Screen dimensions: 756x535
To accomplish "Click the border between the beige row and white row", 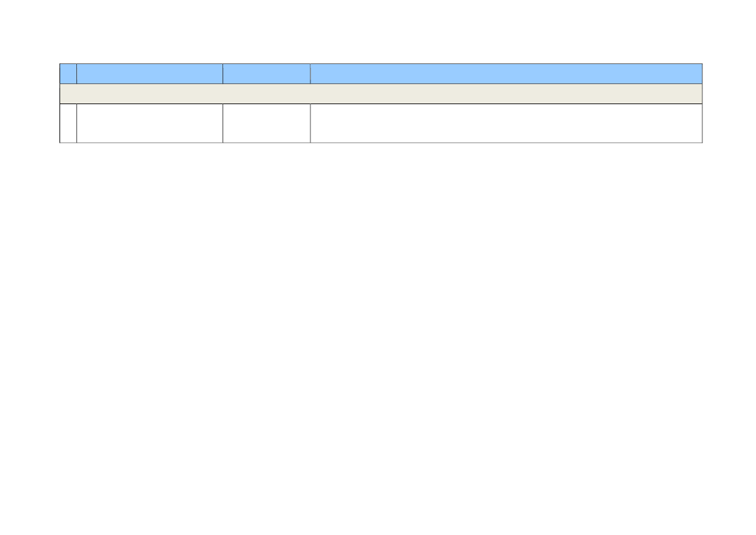I will tap(381, 104).
